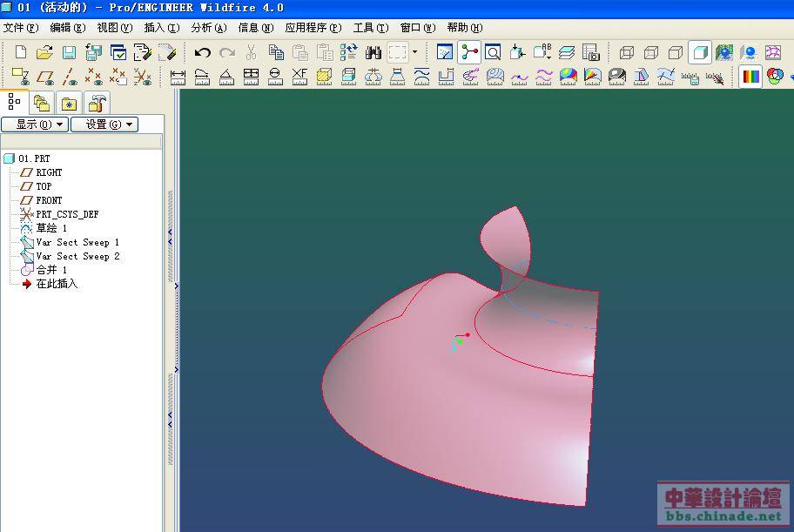
Task: Switch to the Favorites tab
Action: [69, 104]
